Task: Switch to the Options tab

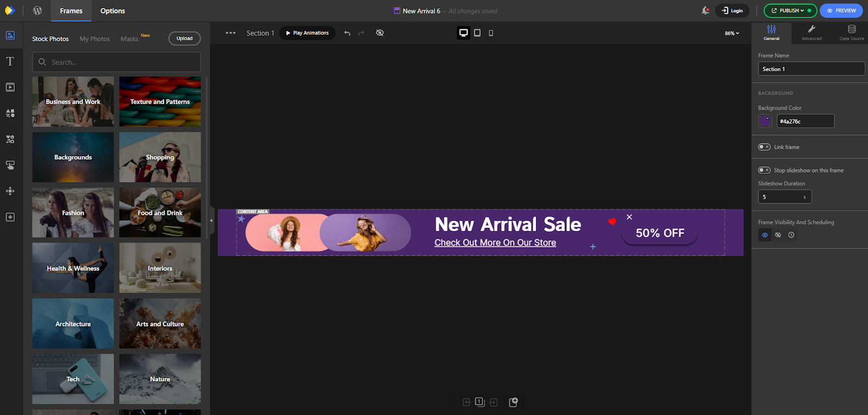Action: [112, 11]
